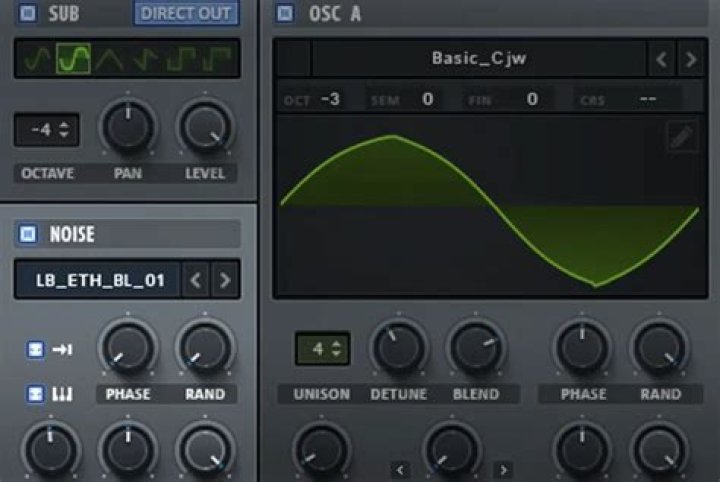The height and width of the screenshot is (482, 720).
Task: Select next OSC A warp mode arrow
Action: coord(503,470)
